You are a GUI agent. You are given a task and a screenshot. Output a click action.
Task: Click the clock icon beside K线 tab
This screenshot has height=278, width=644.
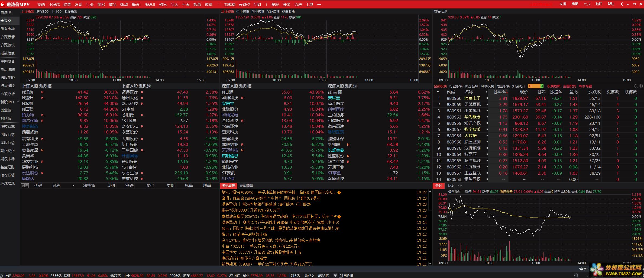[460, 186]
